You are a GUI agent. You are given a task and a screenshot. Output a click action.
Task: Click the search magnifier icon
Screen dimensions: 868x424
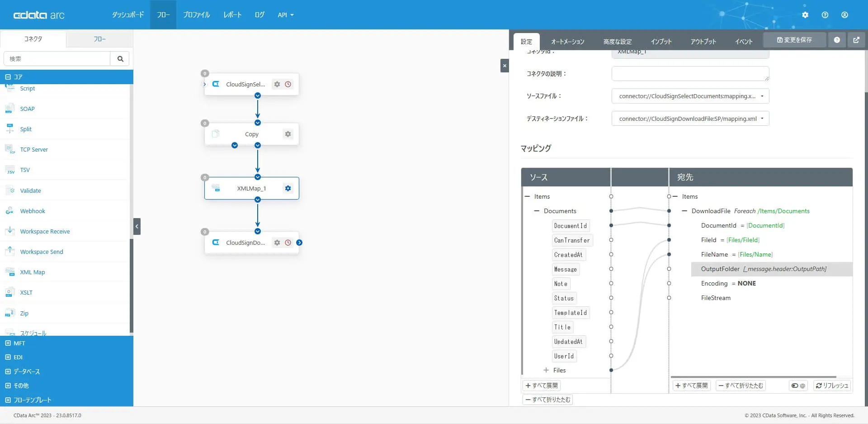[x=120, y=59]
